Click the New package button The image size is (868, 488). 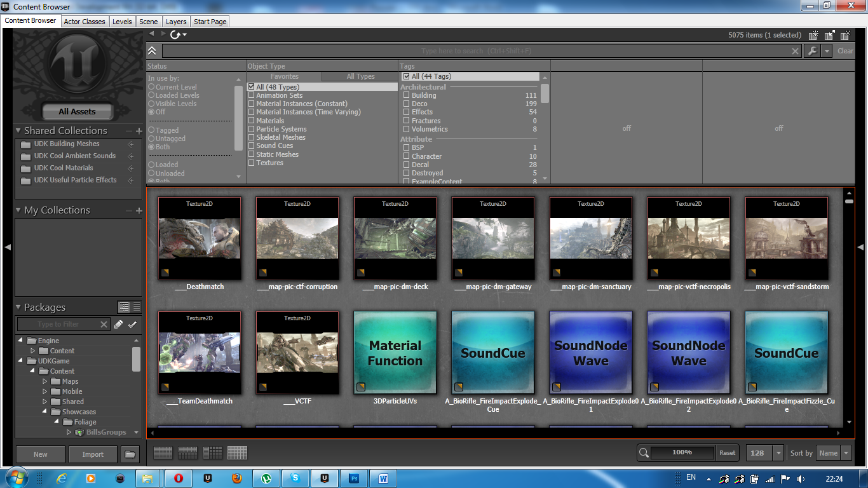pyautogui.click(x=41, y=454)
